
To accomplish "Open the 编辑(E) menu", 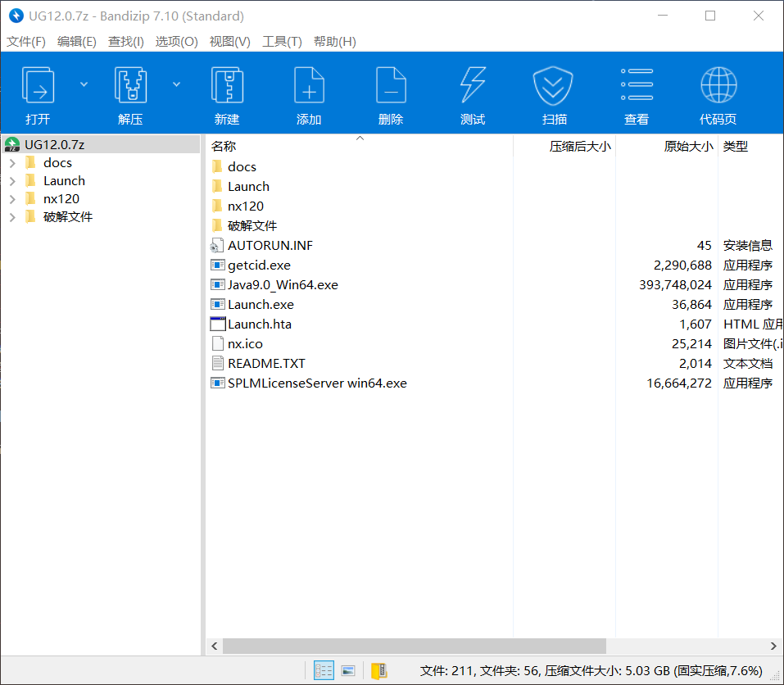I will 76,42.
